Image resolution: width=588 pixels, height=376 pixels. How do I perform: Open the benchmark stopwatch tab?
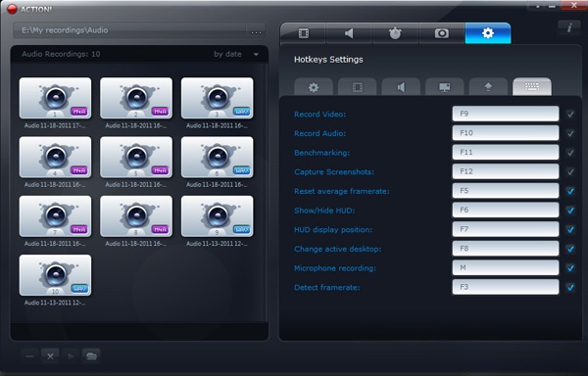click(395, 33)
